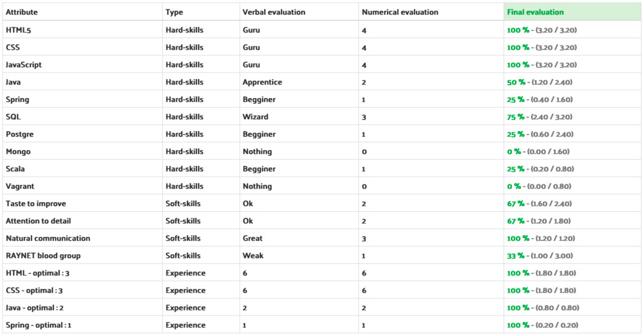Click the Vagrant attribute cell

tap(20, 186)
